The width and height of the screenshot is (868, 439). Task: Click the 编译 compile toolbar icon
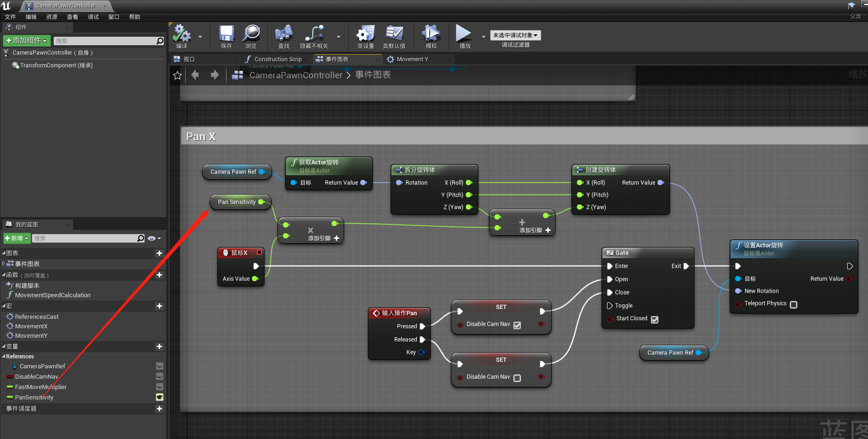coord(181,35)
